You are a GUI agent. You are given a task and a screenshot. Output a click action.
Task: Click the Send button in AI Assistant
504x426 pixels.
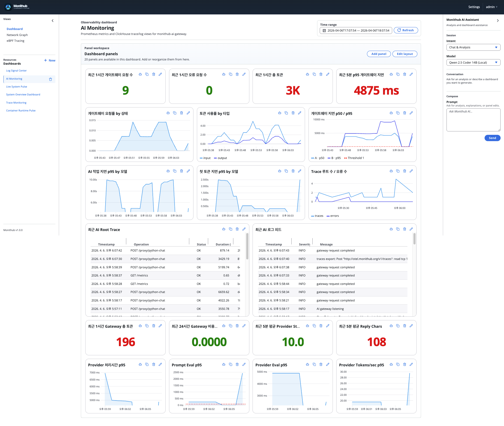click(x=492, y=138)
